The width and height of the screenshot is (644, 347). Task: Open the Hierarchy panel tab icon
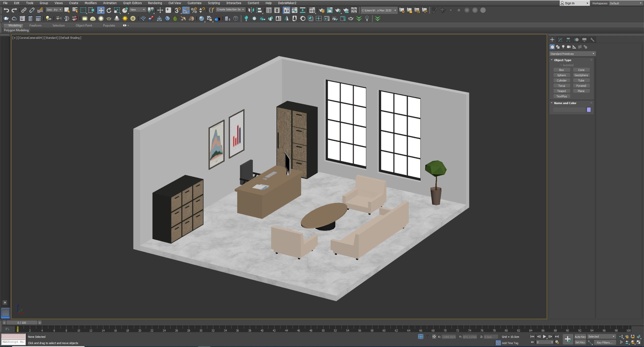(x=568, y=40)
